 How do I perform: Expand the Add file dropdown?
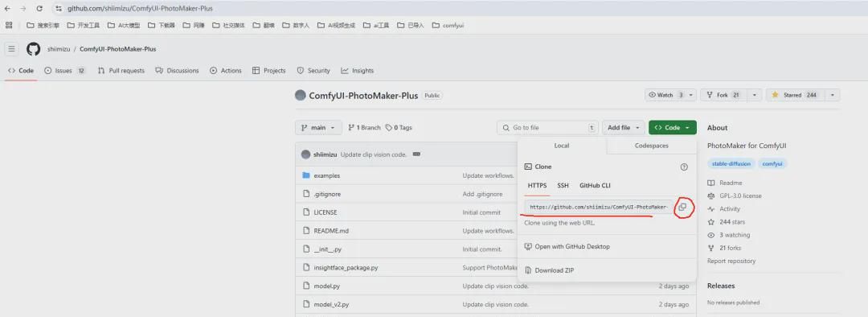pyautogui.click(x=624, y=127)
